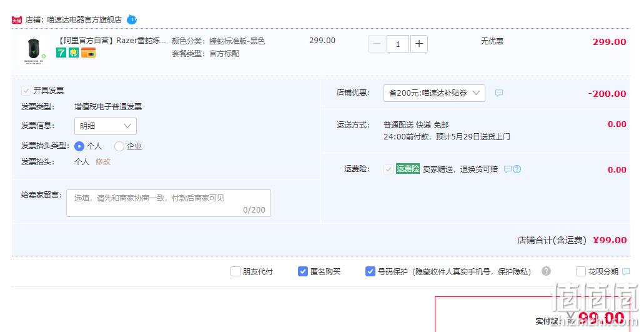Click the green guarantee badge under the product title
The height and width of the screenshot is (332, 644).
[74, 53]
